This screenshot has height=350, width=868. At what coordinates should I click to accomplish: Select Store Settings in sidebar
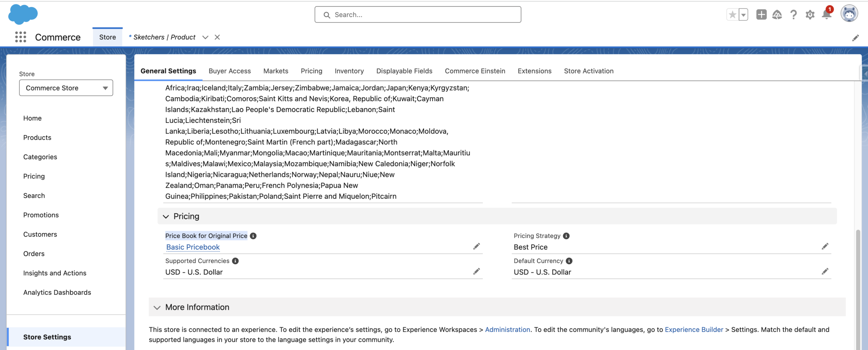click(66, 337)
